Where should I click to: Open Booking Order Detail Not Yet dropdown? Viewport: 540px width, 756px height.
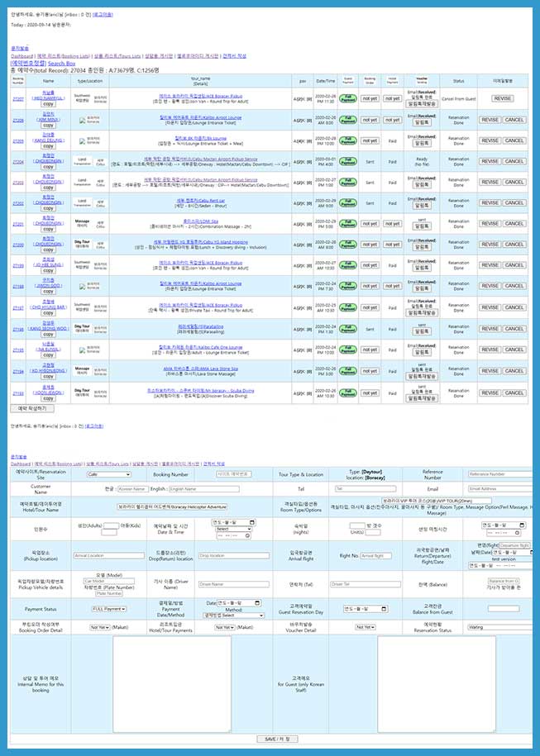[100, 627]
